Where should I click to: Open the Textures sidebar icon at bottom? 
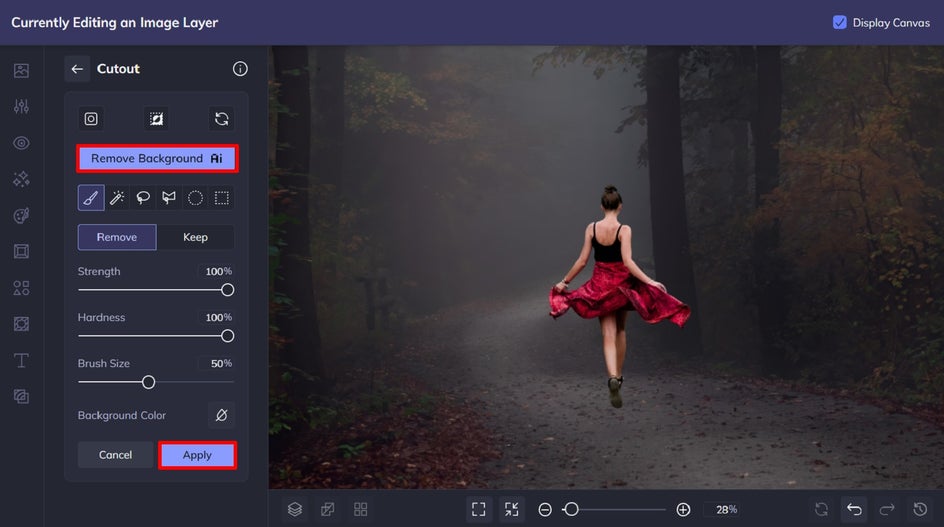pos(21,396)
